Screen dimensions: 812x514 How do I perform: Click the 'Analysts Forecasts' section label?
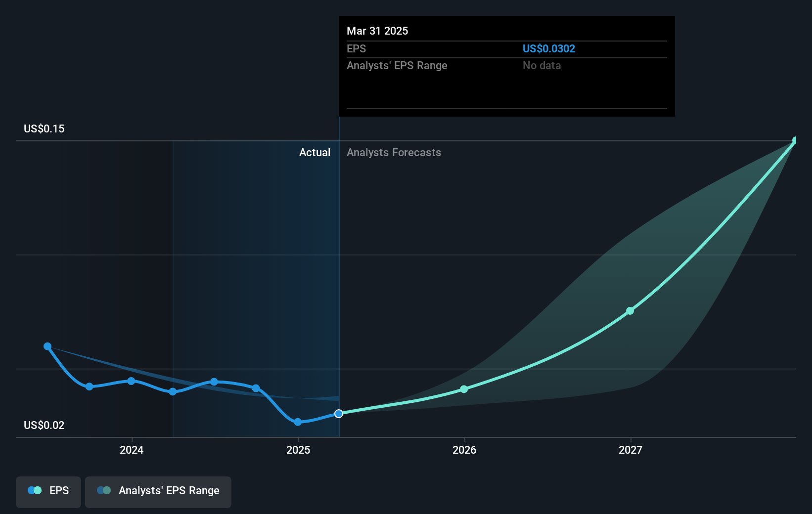tap(394, 152)
